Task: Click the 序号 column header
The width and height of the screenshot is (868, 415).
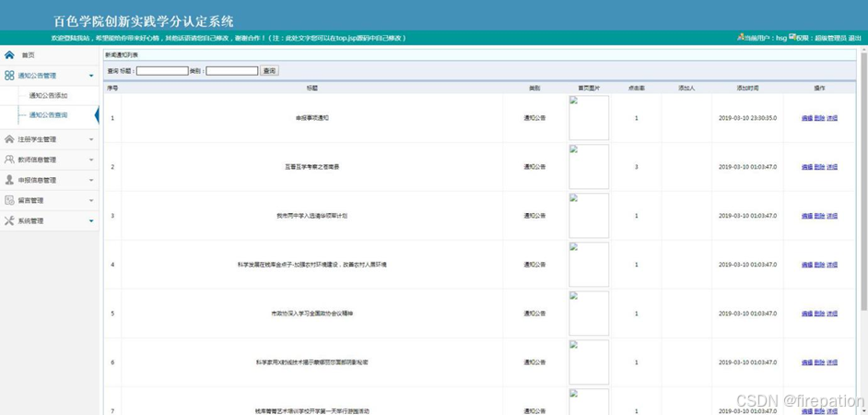Action: click(x=112, y=89)
